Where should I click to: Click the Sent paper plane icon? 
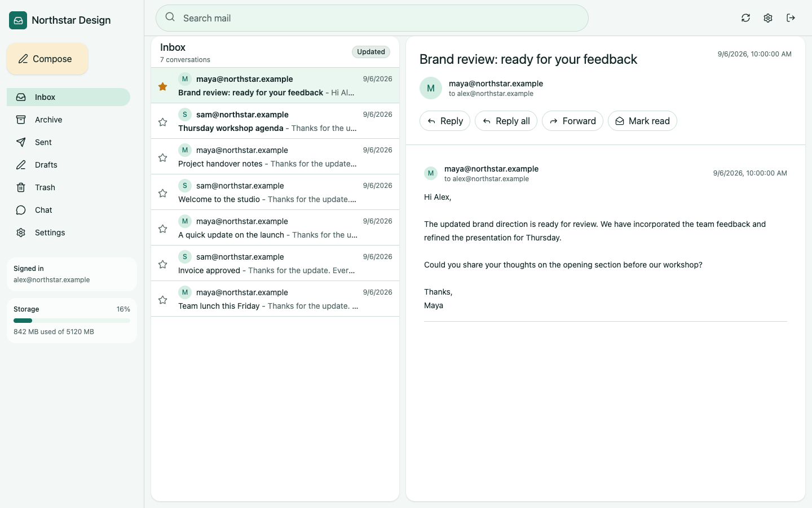[x=21, y=142]
